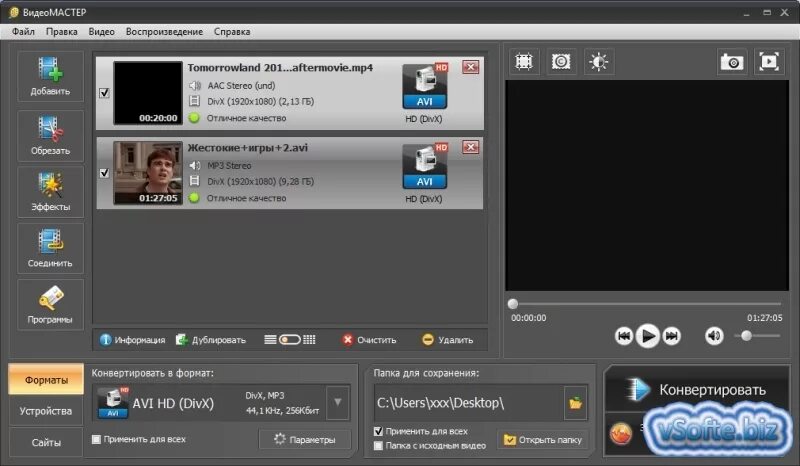Open the Программы section
Image resolution: width=800 pixels, height=466 pixels.
[x=50, y=304]
